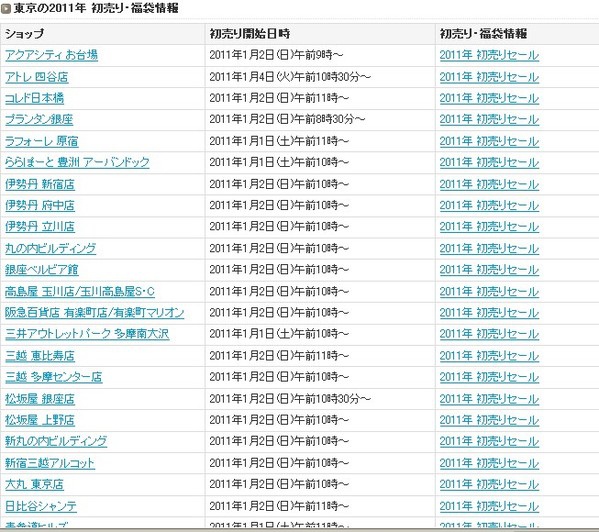This screenshot has width=599, height=532.
Task: Open the 松坂屋 銀座店 shop link
Action: tap(40, 399)
